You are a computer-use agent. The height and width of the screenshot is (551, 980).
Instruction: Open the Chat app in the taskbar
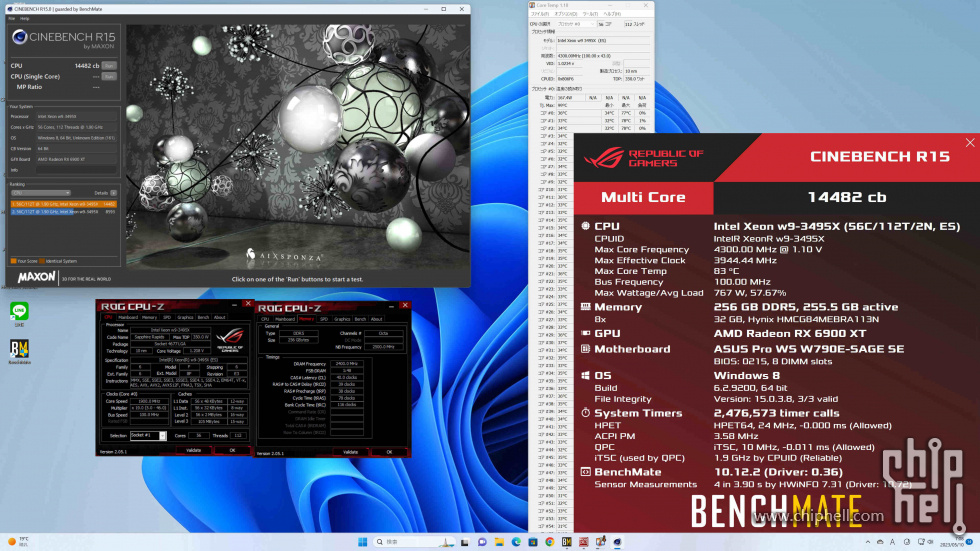[x=482, y=542]
